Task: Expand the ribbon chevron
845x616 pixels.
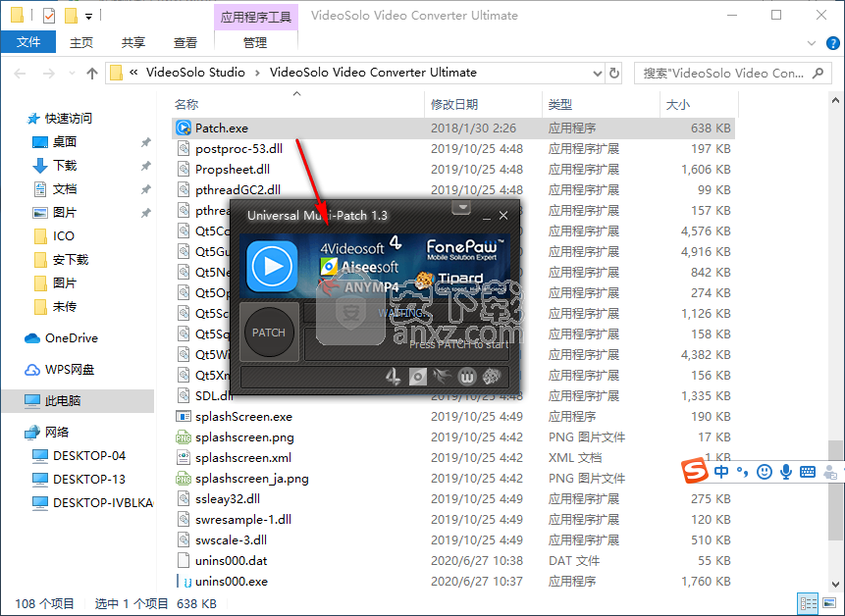Action: coord(812,43)
